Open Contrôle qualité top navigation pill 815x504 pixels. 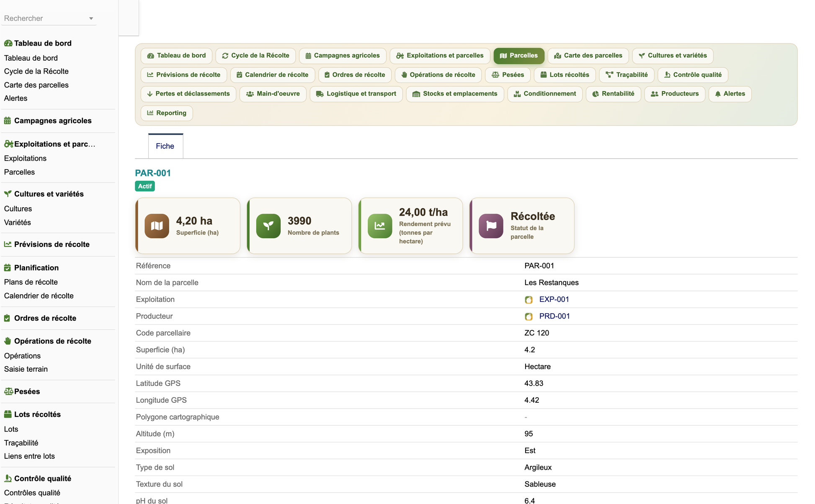point(693,75)
